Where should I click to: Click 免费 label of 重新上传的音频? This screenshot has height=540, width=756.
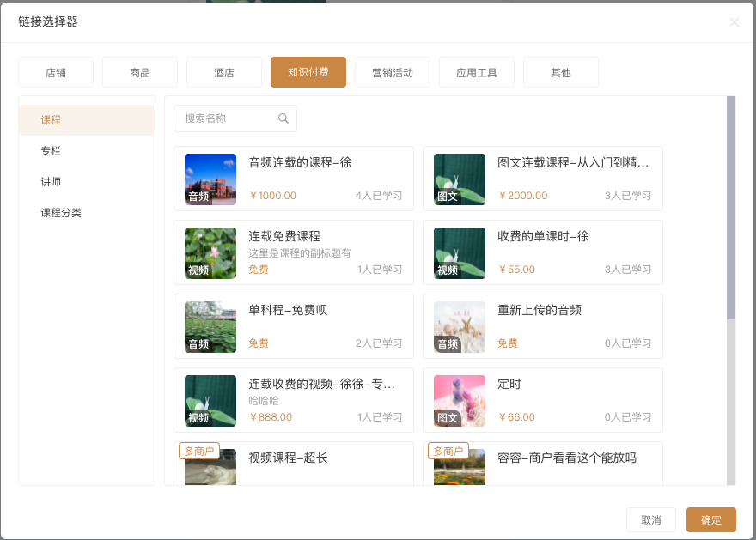pyautogui.click(x=508, y=343)
